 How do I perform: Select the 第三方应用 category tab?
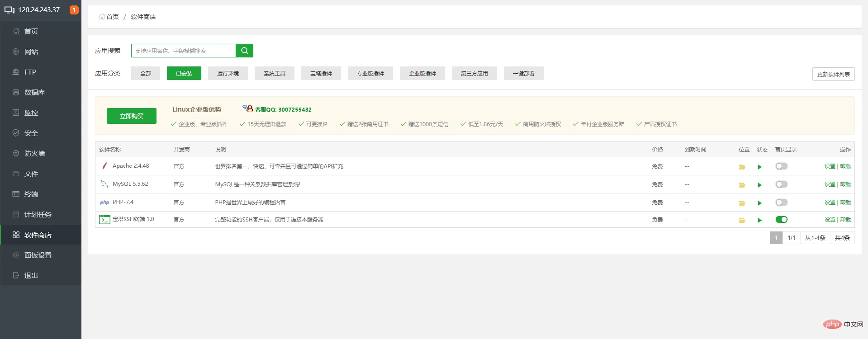click(474, 73)
